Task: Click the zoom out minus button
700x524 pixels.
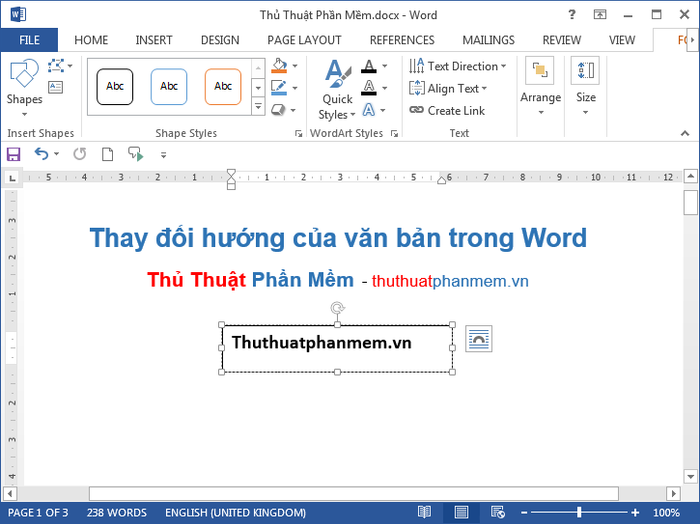Action: (x=524, y=513)
